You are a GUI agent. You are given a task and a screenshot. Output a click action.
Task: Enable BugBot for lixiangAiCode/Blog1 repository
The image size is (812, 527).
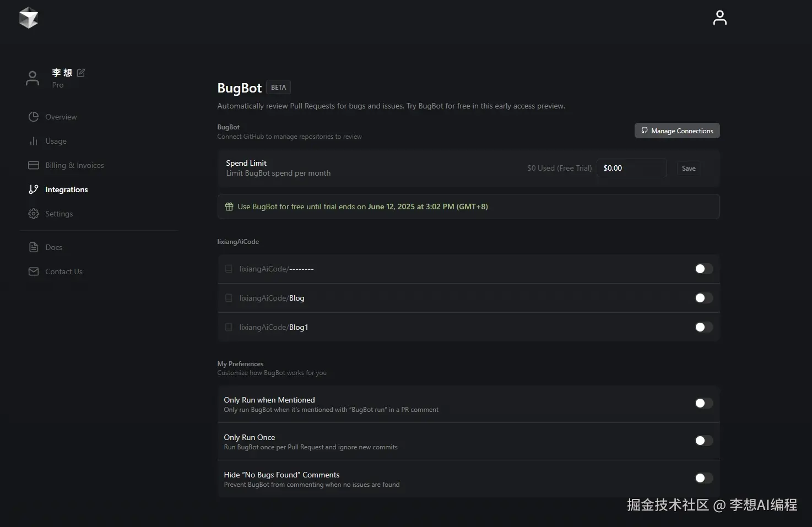pos(703,327)
